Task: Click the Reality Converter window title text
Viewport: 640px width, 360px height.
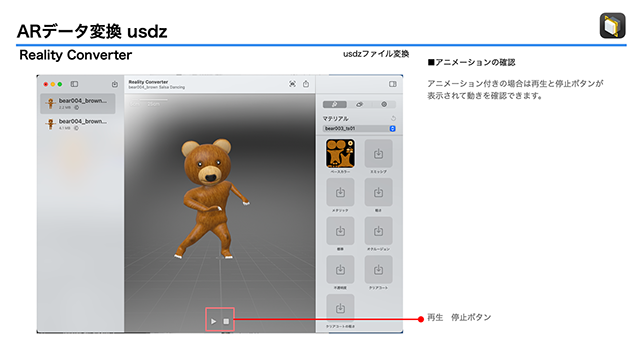Action: (x=148, y=82)
